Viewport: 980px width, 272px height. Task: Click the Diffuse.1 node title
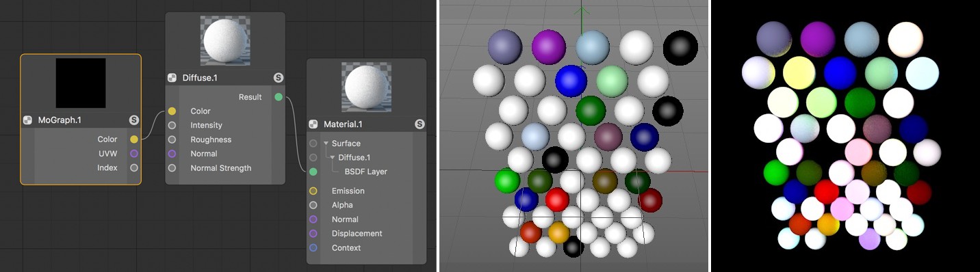point(200,78)
